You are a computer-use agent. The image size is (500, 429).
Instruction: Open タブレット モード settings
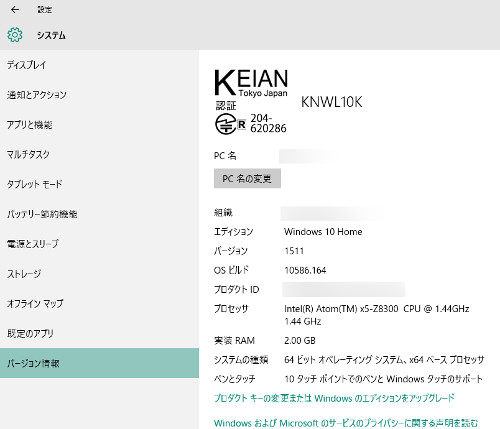click(x=99, y=184)
